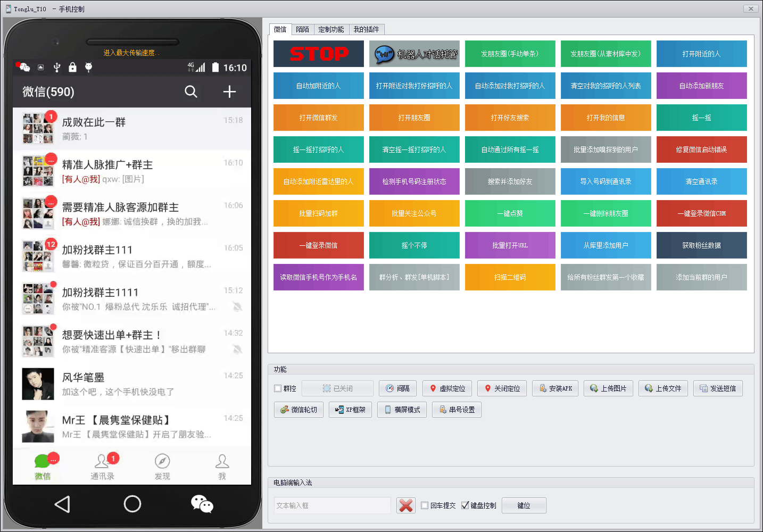
Task: Switch to the 定制功能 tab
Action: click(x=331, y=29)
